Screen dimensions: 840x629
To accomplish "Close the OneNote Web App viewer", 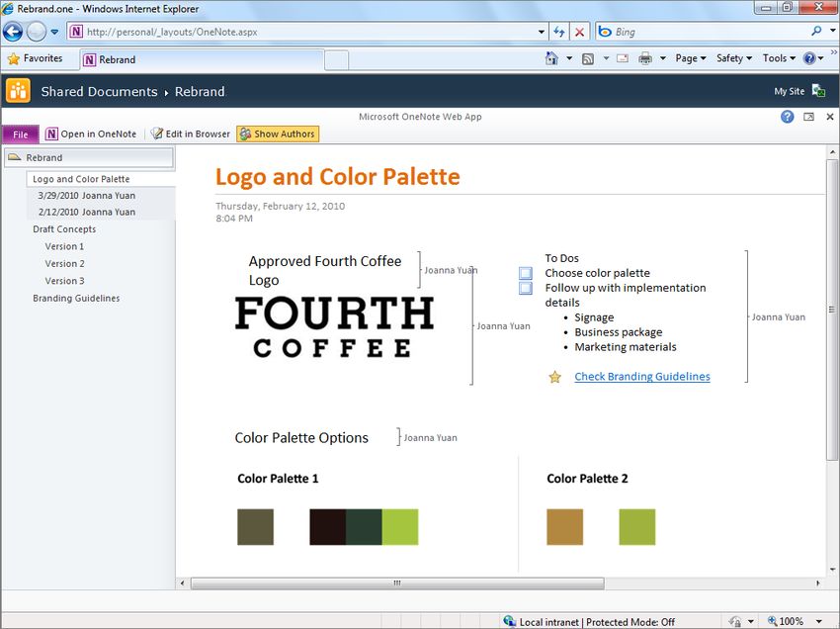I will (830, 117).
